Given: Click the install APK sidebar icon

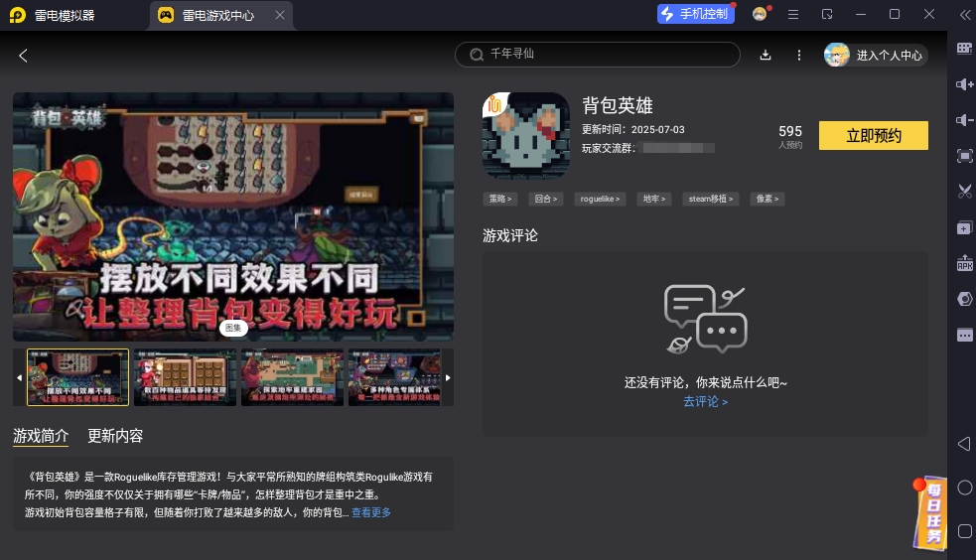Looking at the screenshot, I should coord(964,263).
